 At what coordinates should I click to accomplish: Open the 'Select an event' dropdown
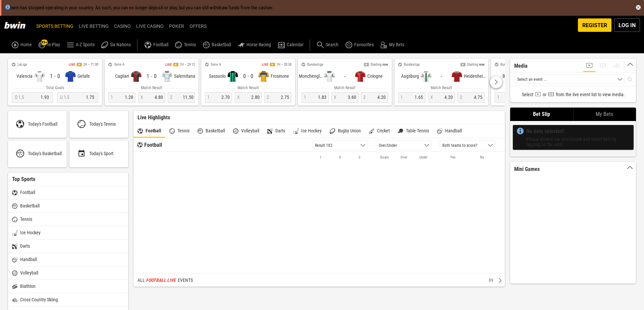coord(569,79)
